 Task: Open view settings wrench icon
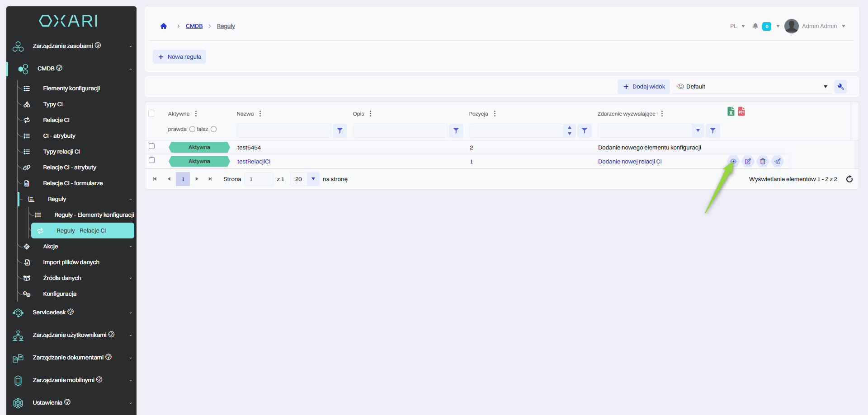[x=840, y=87]
